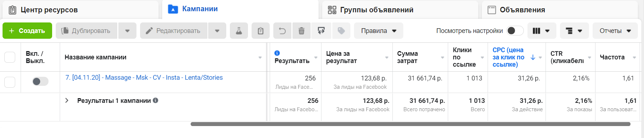Open CPC column dropdown arrow
Viewport: 644px width, 138px height.
point(540,58)
